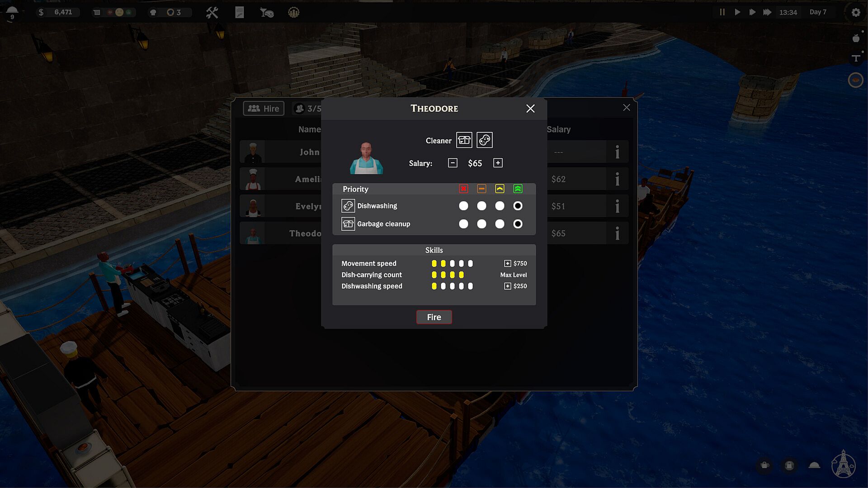Click the Hire tab button
The height and width of the screenshot is (488, 868).
pos(264,108)
